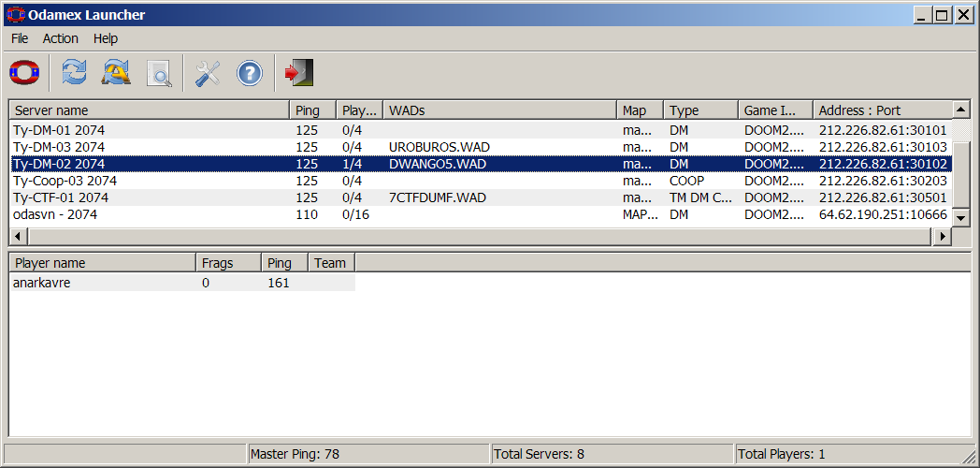This screenshot has height=468, width=980.
Task: Click player ping value 161
Action: click(x=278, y=283)
